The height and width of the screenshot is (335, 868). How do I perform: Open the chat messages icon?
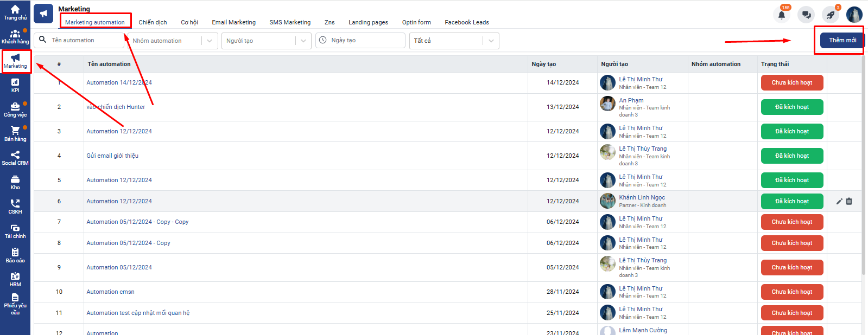pos(806,15)
